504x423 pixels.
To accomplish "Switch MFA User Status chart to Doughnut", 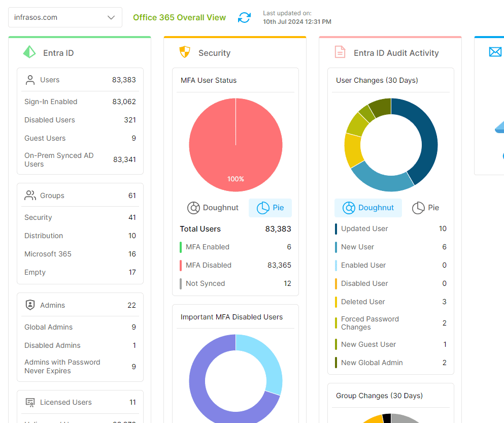I will pyautogui.click(x=213, y=208).
